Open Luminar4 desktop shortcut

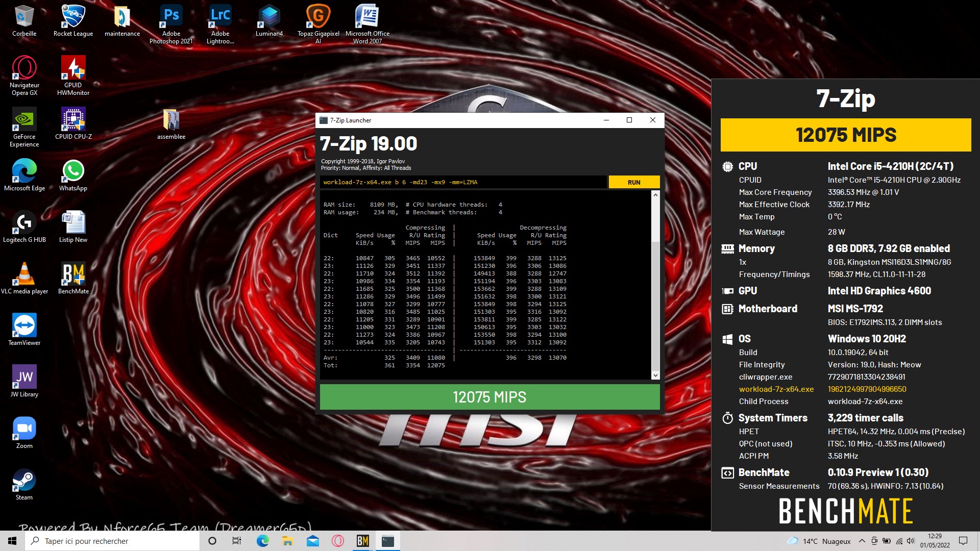269,20
